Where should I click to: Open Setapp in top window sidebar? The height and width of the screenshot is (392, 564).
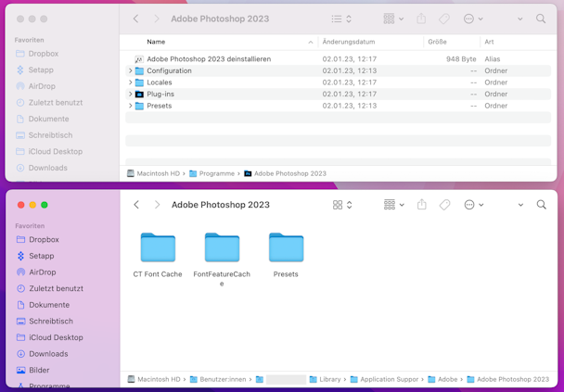point(34,70)
